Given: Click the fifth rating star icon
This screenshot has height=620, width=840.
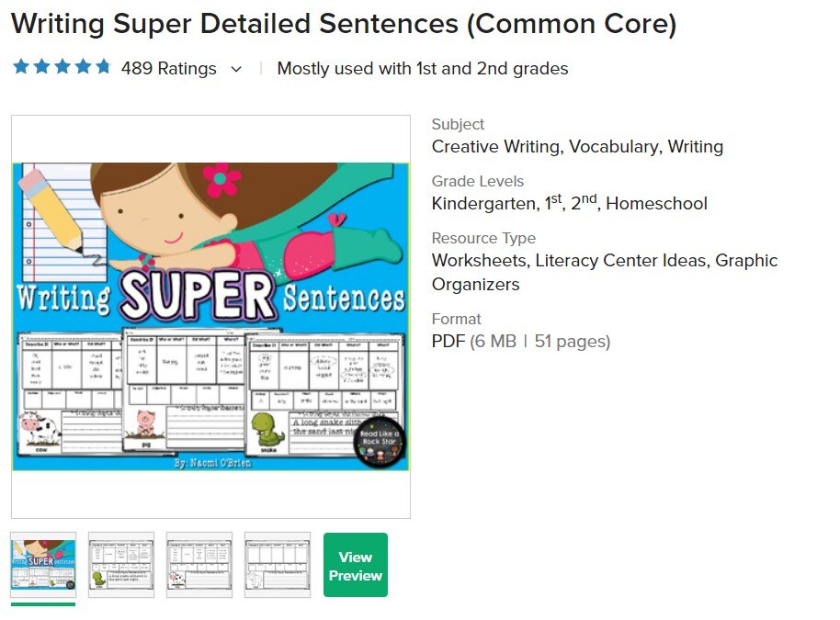Looking at the screenshot, I should (105, 66).
